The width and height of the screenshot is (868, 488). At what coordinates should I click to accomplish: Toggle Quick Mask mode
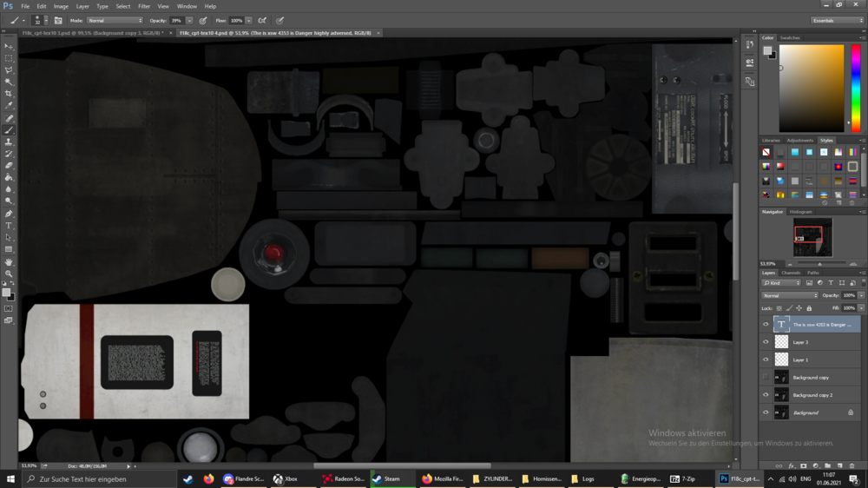[9, 308]
